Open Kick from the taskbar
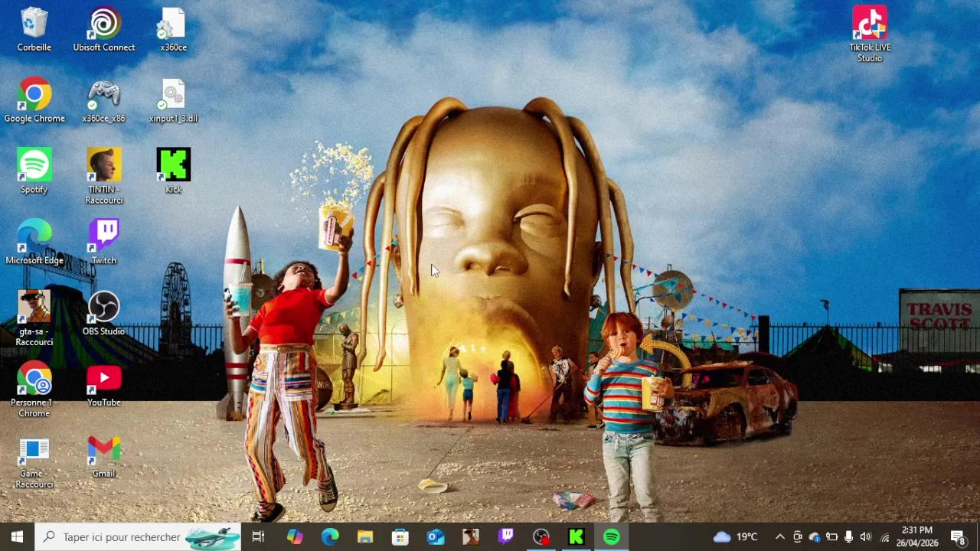980x551 pixels. [x=577, y=537]
